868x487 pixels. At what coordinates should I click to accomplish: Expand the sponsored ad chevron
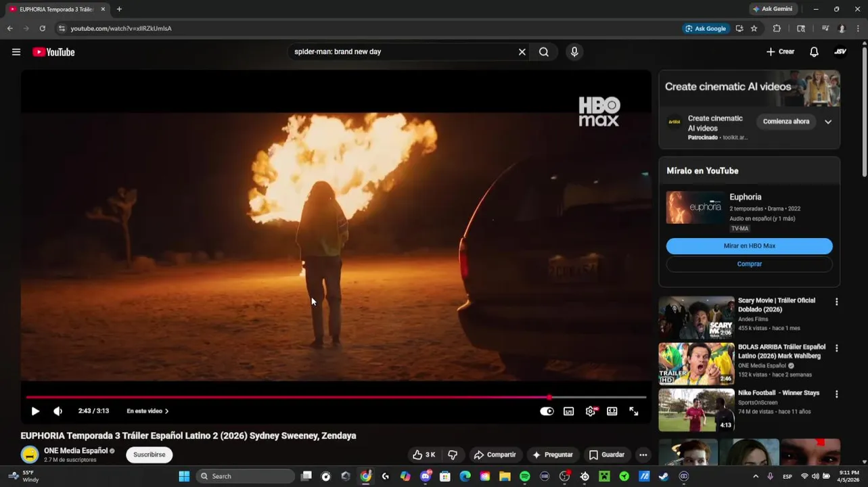click(828, 122)
